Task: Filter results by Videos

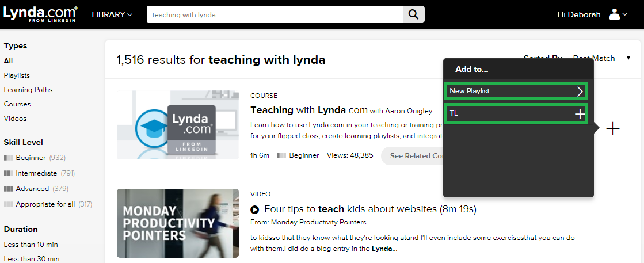Action: [x=15, y=119]
